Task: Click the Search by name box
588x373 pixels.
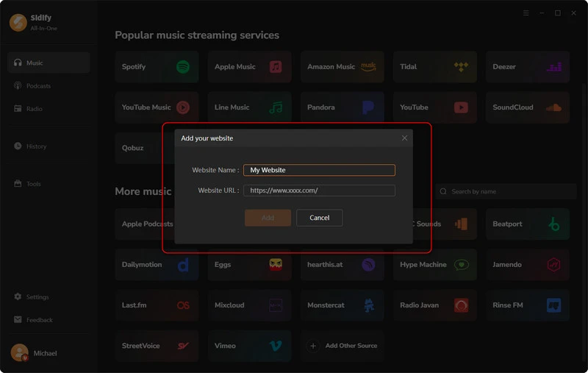Action: coord(506,191)
